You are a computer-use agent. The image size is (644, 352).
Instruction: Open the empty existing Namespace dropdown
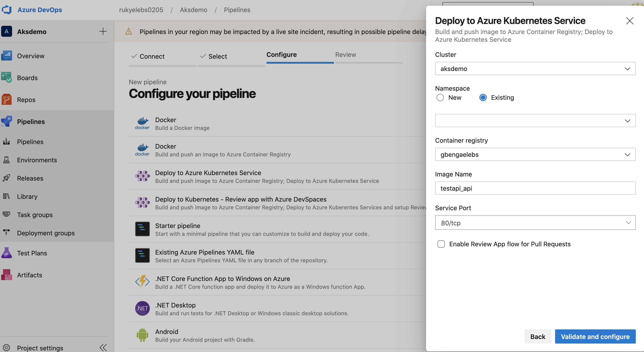(535, 121)
